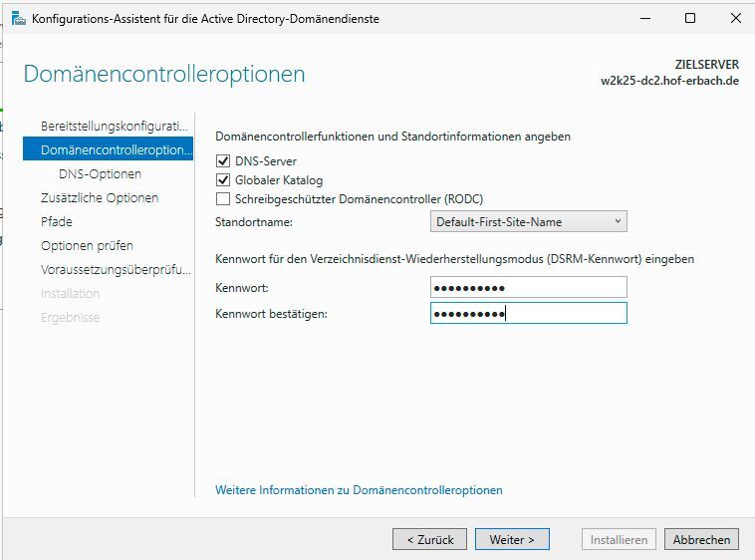Close the wizard window
This screenshot has width=755, height=560.
[x=735, y=19]
